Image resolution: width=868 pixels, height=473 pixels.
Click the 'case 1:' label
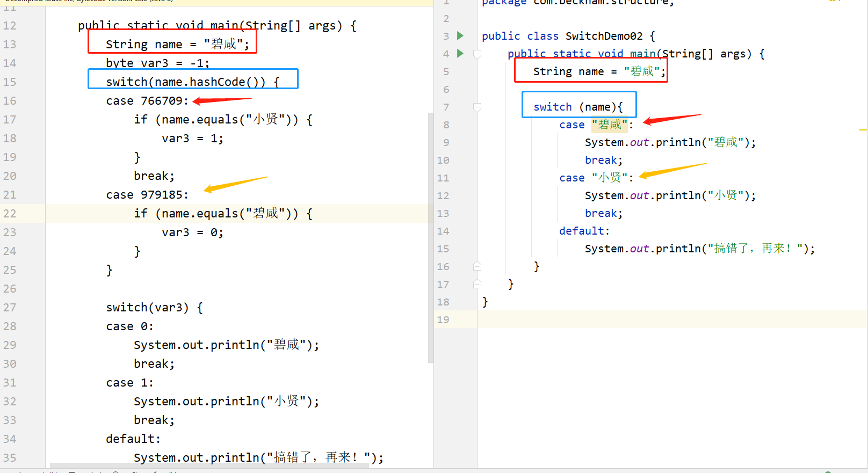[x=129, y=383]
